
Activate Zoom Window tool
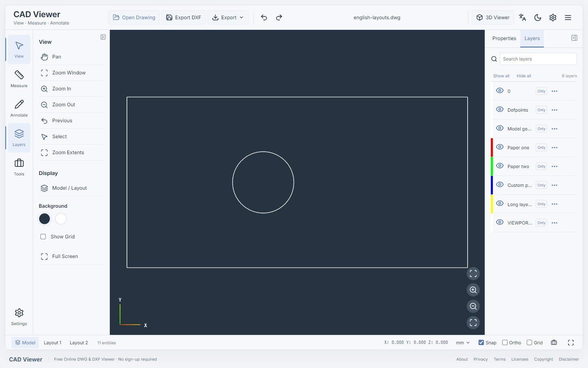pyautogui.click(x=71, y=73)
